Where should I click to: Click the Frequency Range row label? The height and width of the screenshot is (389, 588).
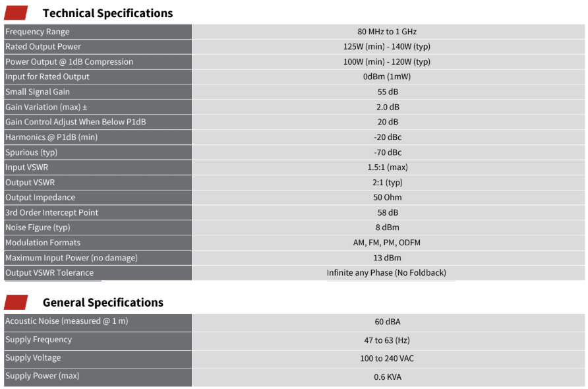click(38, 32)
